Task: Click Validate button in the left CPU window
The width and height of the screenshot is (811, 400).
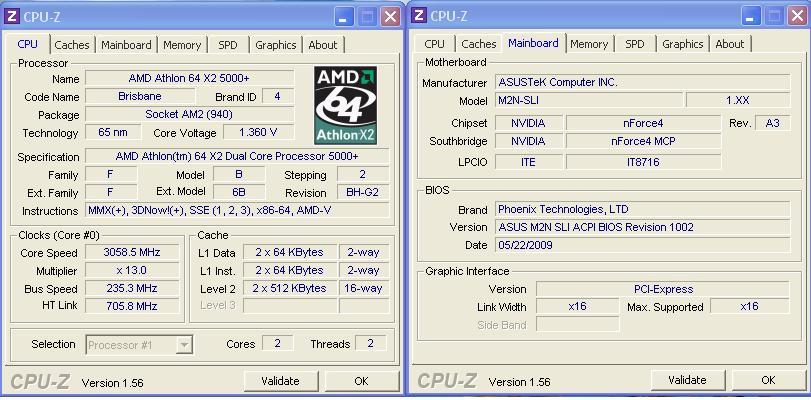Action: [x=280, y=381]
